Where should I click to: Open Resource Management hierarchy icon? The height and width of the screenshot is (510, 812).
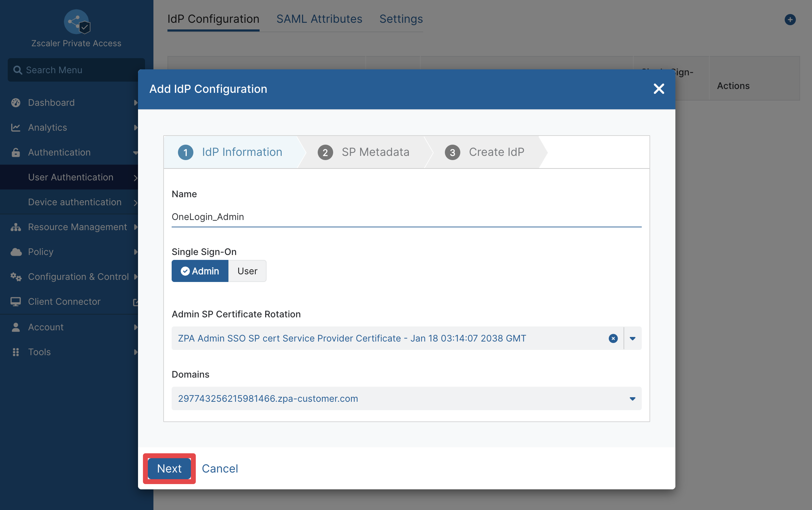click(16, 227)
